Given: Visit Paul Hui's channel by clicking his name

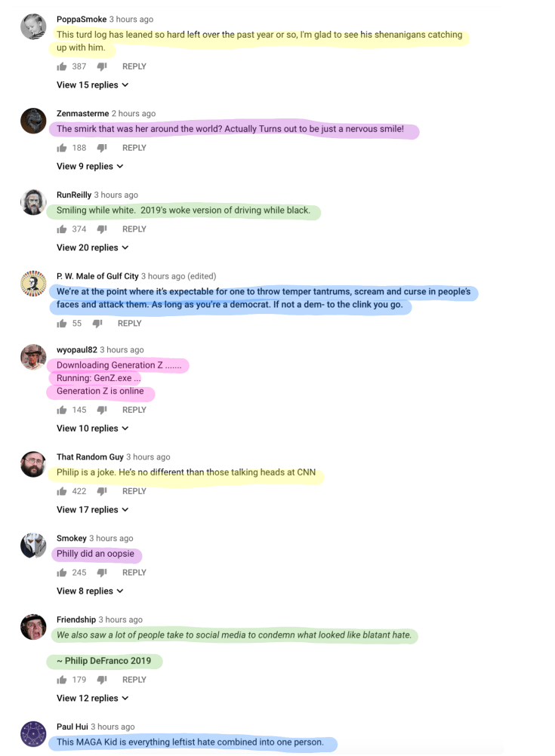Looking at the screenshot, I should pyautogui.click(x=70, y=727).
